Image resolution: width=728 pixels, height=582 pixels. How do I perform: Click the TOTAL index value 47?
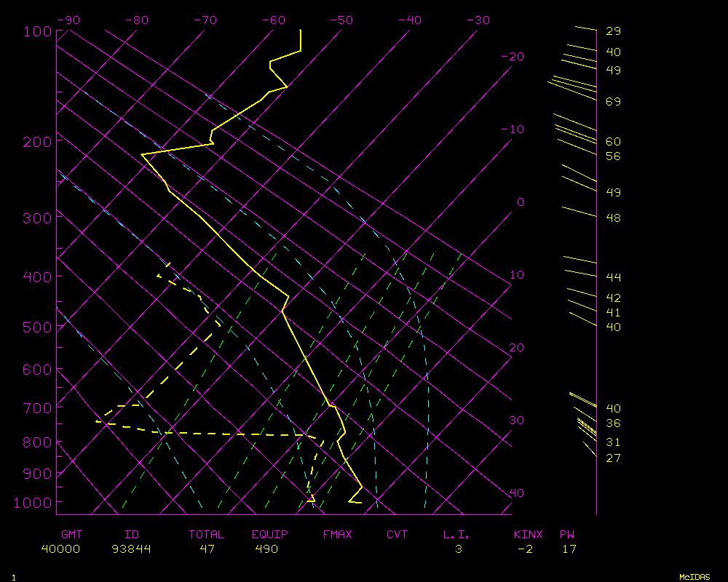[x=207, y=549]
